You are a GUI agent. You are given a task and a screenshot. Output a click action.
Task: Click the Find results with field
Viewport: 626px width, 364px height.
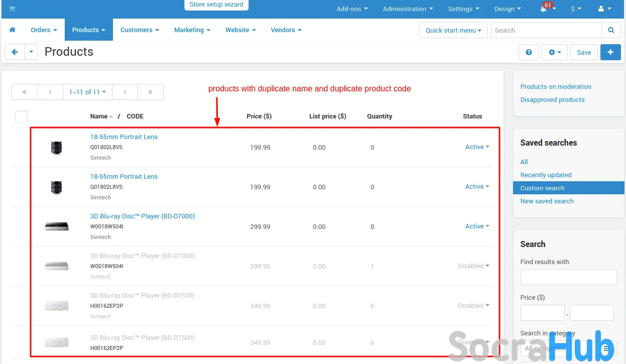[x=568, y=277]
